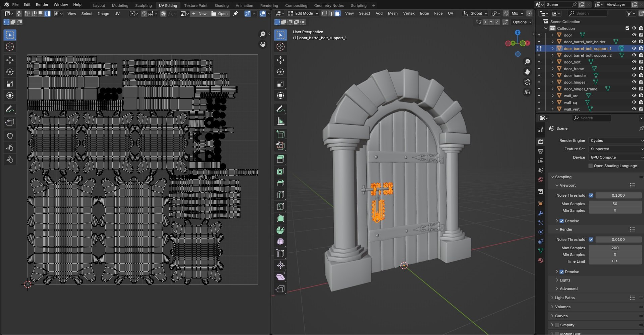Open the Modifiers properties tab wrench icon
The height and width of the screenshot is (335, 644).
540,213
